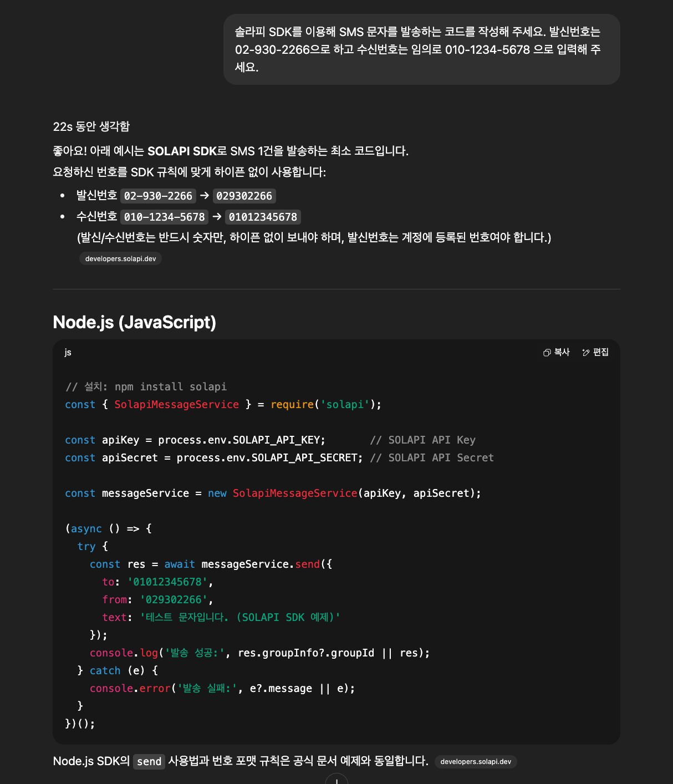Click the inline code '029302266' in the bullet list
Image resolution: width=673 pixels, height=784 pixels.
coord(244,196)
